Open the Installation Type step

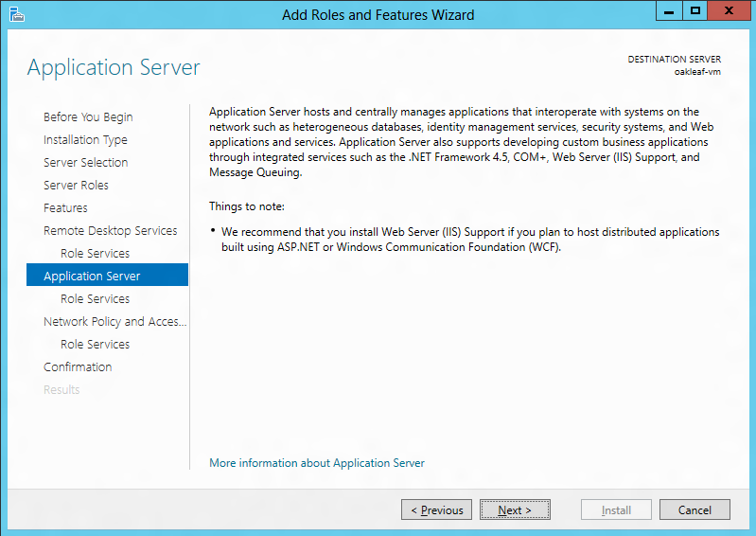point(85,140)
